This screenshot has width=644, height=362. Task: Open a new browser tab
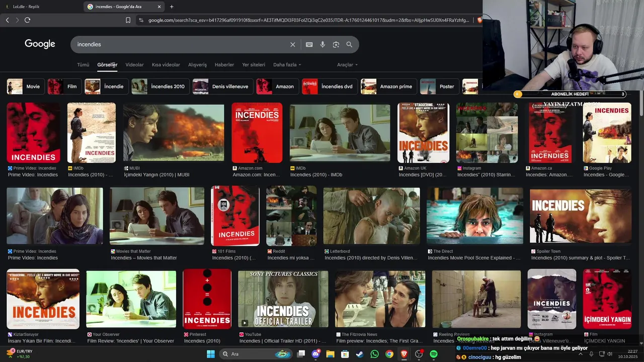[172, 7]
